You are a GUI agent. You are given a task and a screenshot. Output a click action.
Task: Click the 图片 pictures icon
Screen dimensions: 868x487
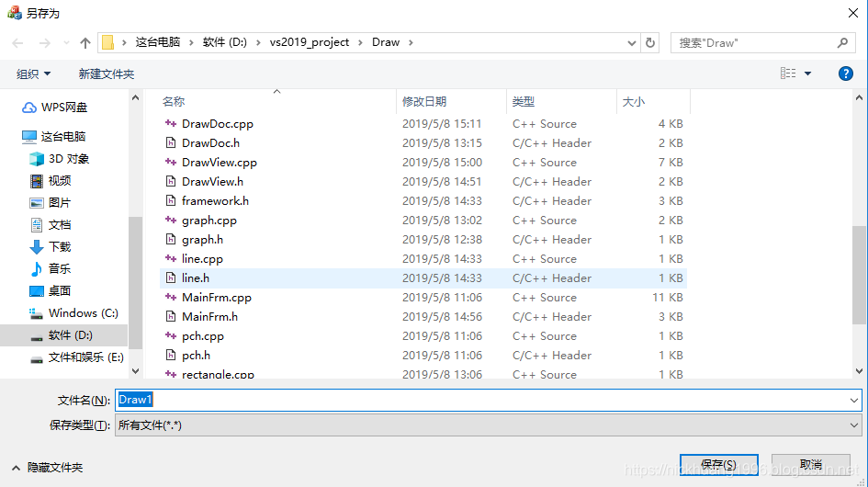coord(37,203)
